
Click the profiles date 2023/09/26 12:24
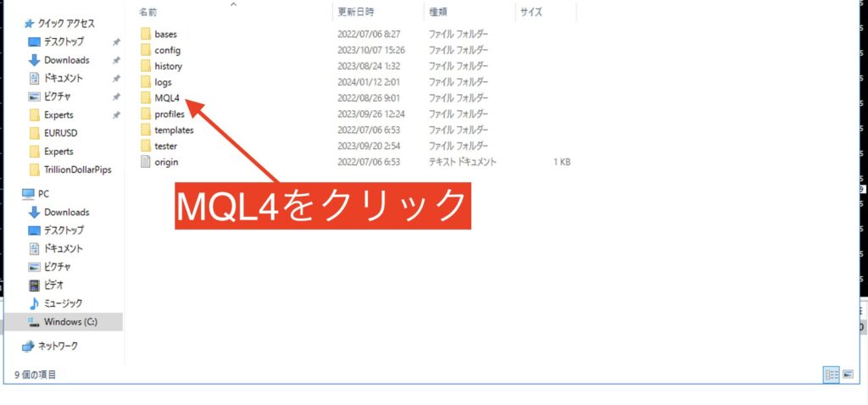pos(371,114)
